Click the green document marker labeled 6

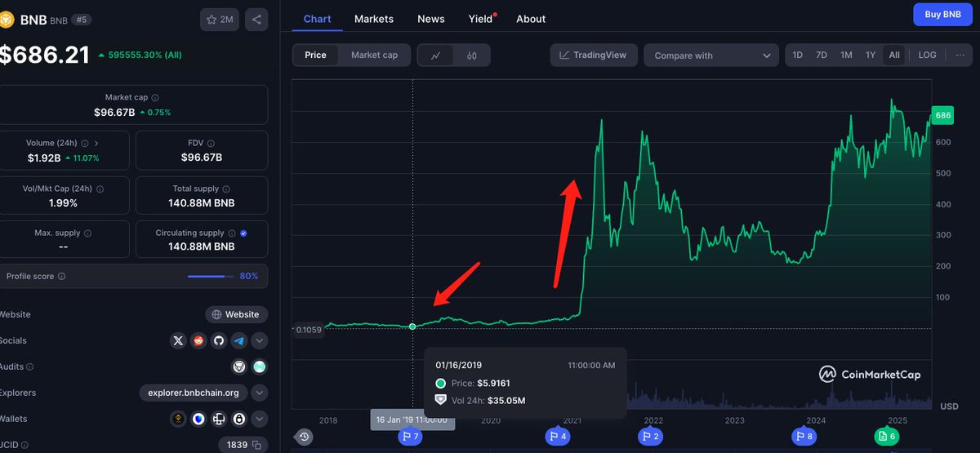tap(886, 437)
